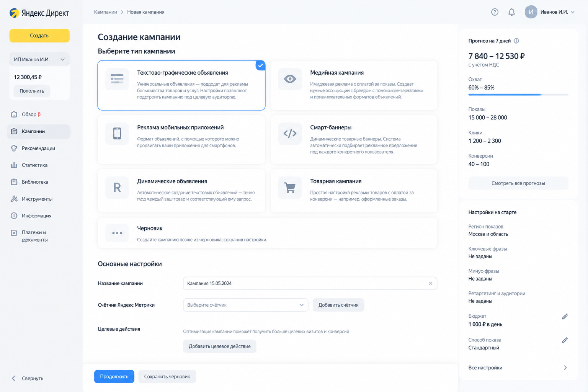Select Медийная кампания campaign type
The image size is (588, 392).
click(x=354, y=85)
